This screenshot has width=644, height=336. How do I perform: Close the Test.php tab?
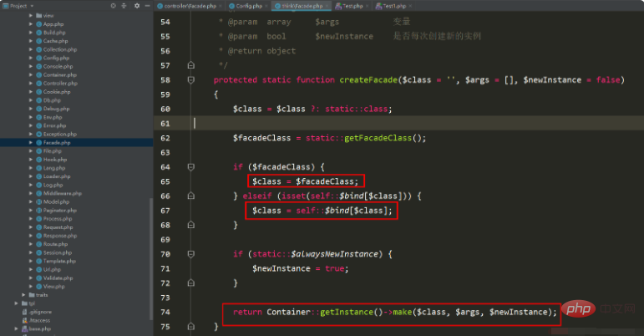pos(368,6)
